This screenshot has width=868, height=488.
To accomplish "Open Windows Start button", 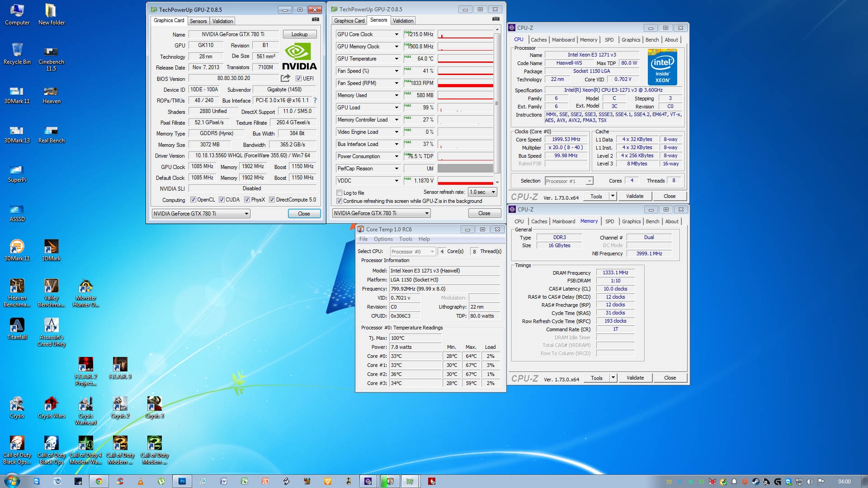I will click(x=12, y=481).
